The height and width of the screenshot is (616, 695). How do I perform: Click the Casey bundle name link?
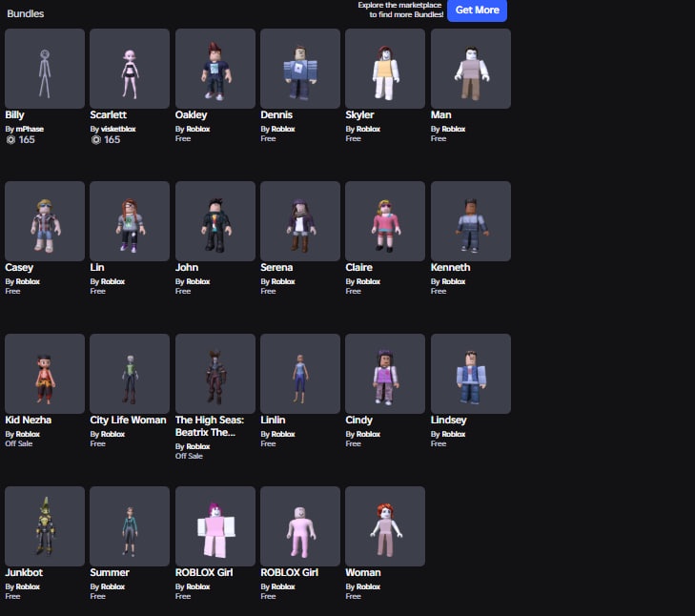(19, 267)
